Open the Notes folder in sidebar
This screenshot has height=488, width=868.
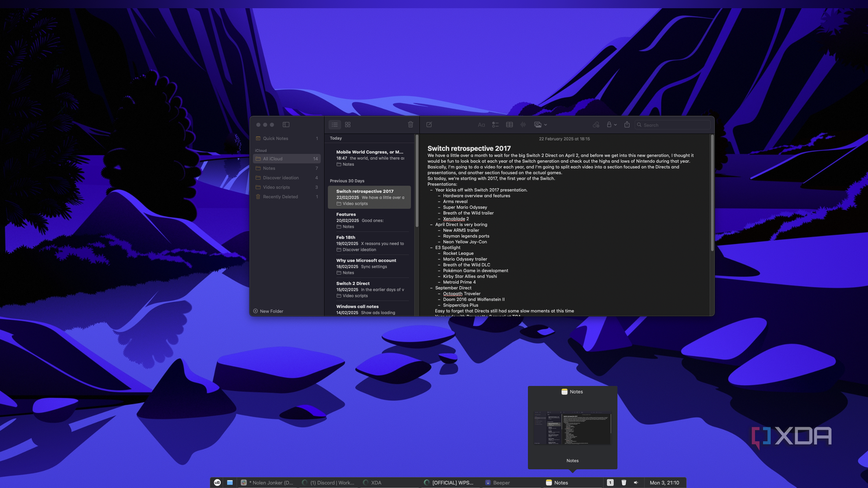point(286,168)
